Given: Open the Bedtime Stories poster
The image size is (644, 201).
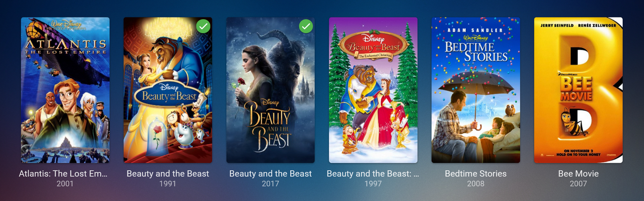Looking at the screenshot, I should point(476,90).
